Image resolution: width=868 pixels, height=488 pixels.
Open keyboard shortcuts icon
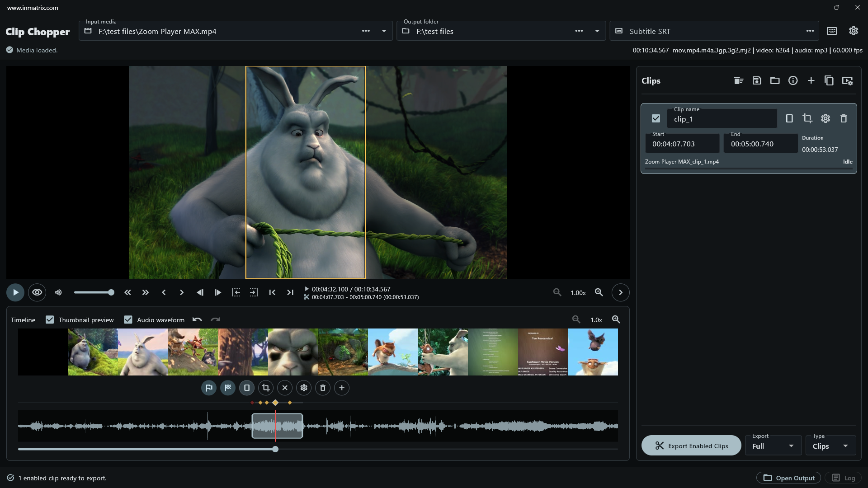(x=832, y=31)
